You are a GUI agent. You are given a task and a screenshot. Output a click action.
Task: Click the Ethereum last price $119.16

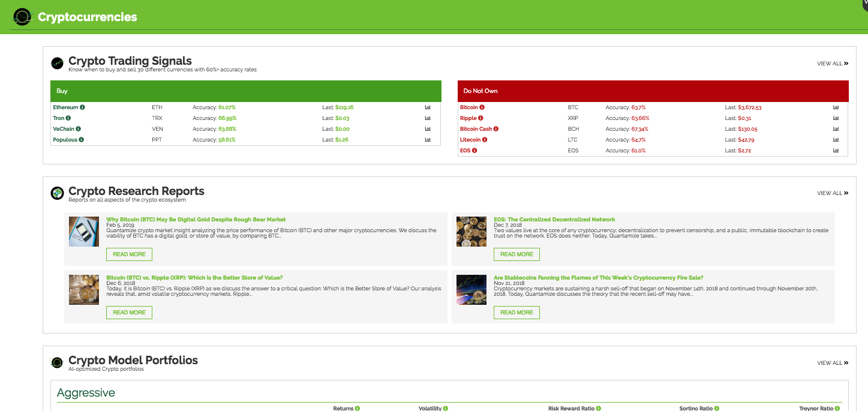[x=344, y=107]
